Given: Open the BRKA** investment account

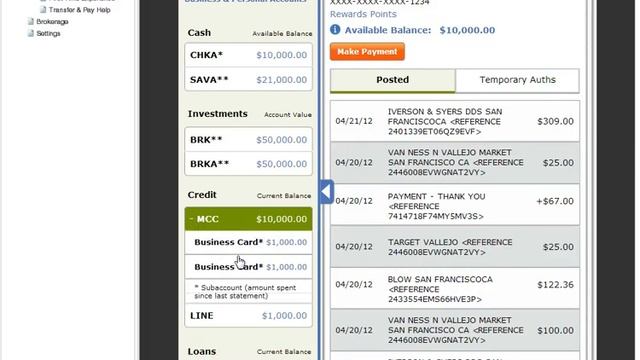Looking at the screenshot, I should point(248,164).
